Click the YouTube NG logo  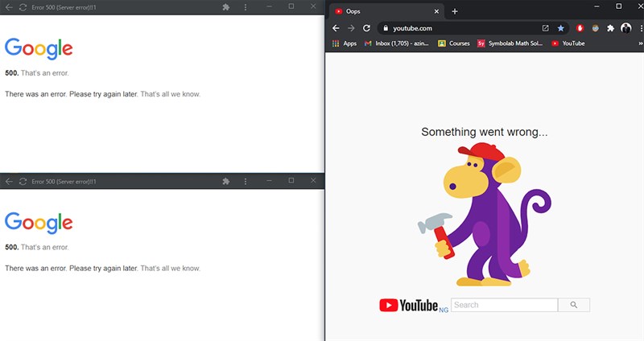[414, 306]
